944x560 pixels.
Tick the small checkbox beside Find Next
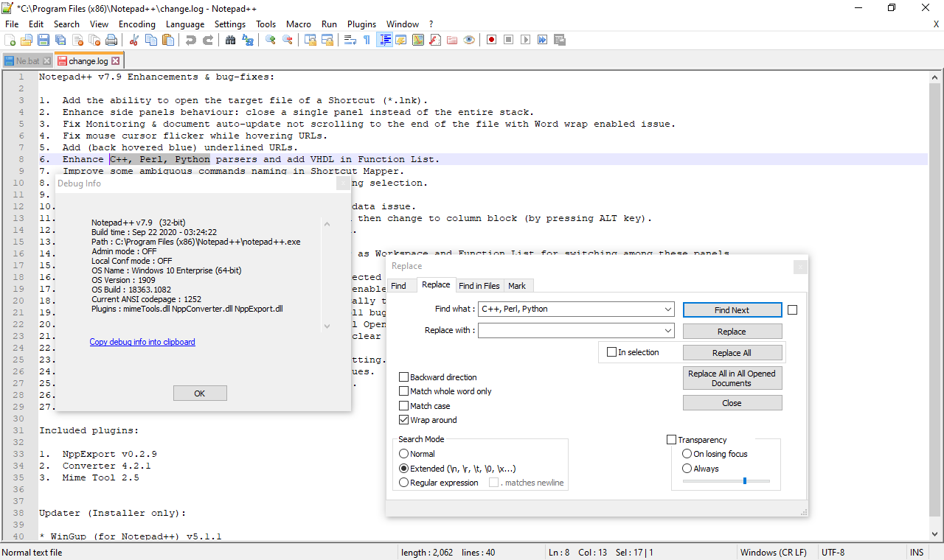click(x=793, y=310)
